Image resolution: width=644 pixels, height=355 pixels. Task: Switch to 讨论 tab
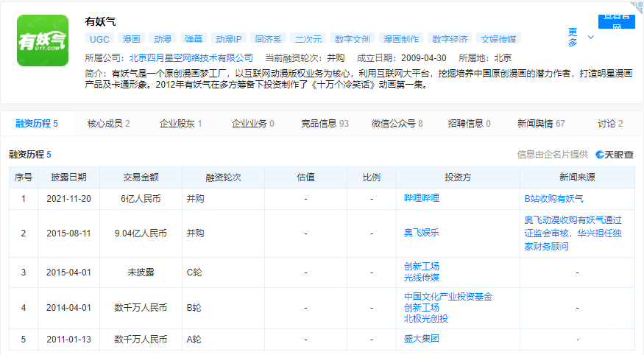point(610,124)
